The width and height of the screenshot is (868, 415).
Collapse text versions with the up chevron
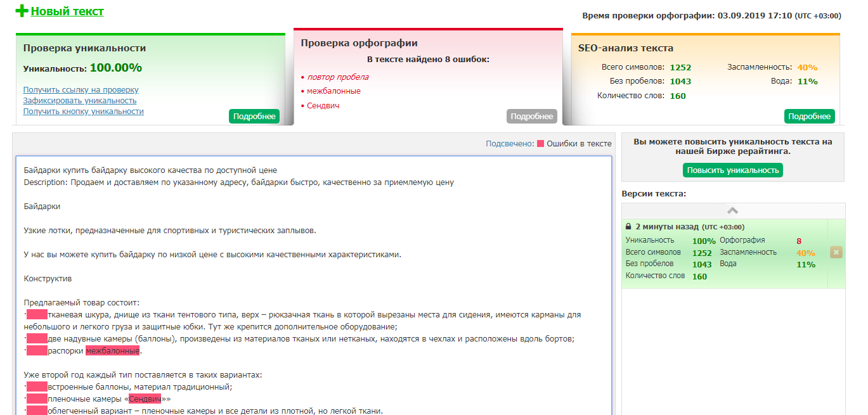732,211
